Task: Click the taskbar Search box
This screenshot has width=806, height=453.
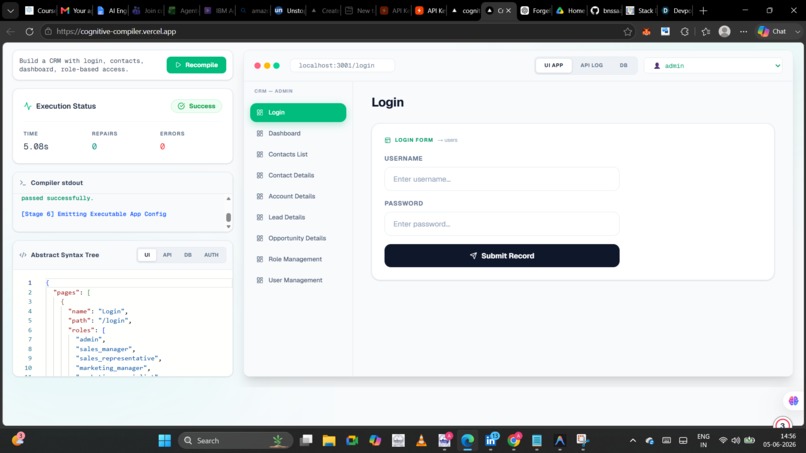Action: 235,440
